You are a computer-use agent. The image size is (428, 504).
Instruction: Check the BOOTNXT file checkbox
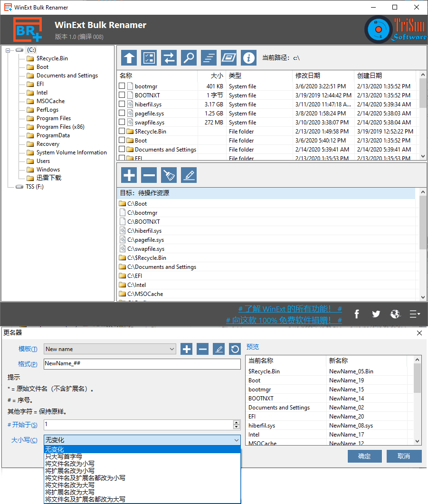coord(122,95)
